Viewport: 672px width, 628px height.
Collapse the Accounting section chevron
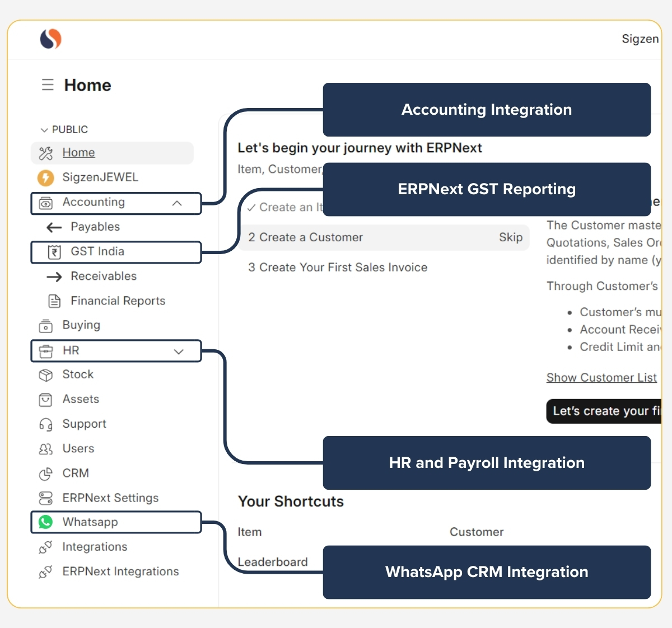pyautogui.click(x=178, y=203)
